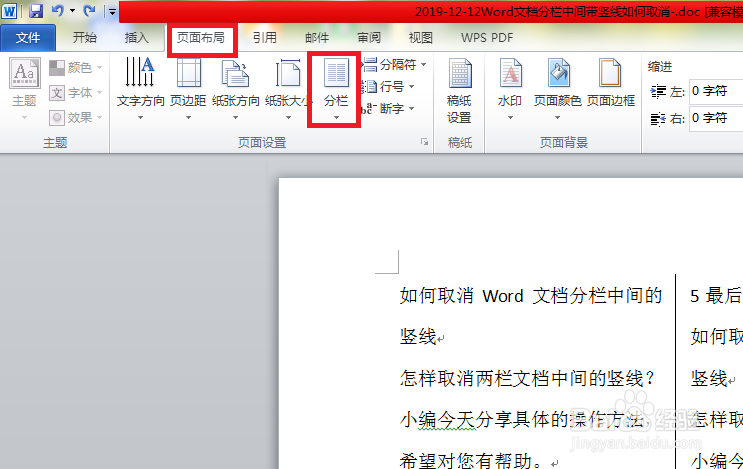Viewport: 743px width, 469px height.
Task: Open the theme 颜色 dropdown
Action: tap(76, 68)
